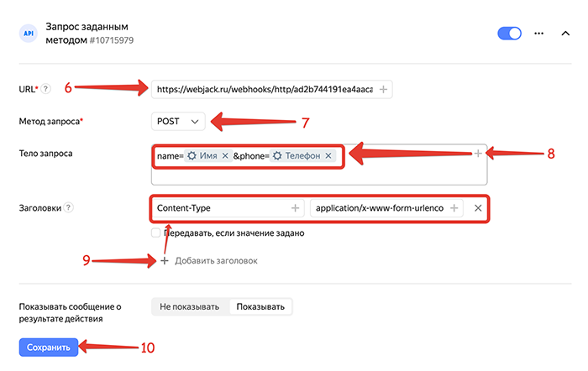Remove the Имя variable from the body

pos(225,155)
